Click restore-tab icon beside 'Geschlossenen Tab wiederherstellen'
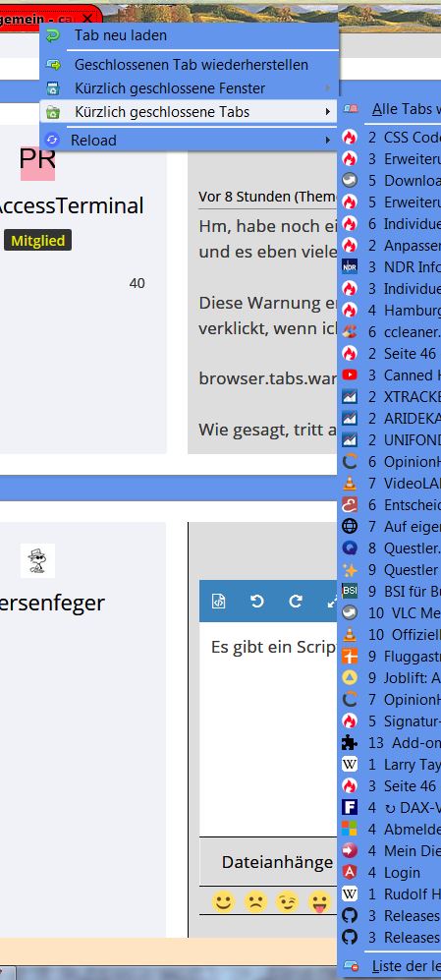This screenshot has height=980, width=441. (x=53, y=65)
